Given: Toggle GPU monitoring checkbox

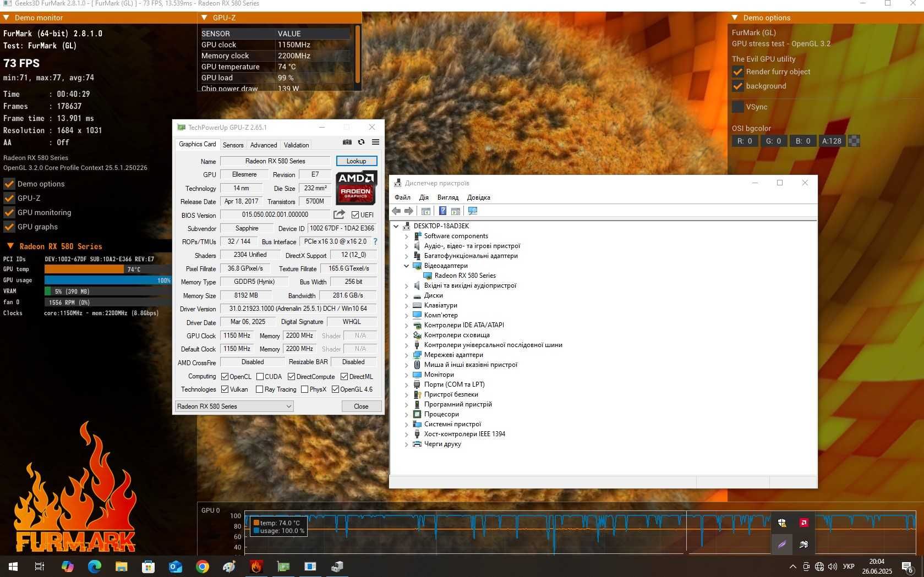Looking at the screenshot, I should 9,212.
